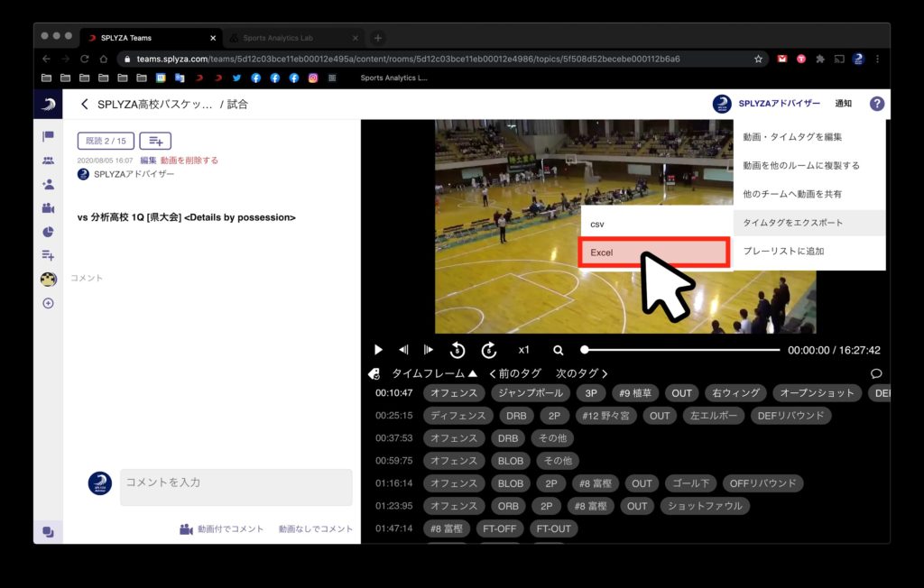Viewport: 924px width, 588px height.
Task: Click the SPLYZA logo in the sidebar
Action: point(49,105)
